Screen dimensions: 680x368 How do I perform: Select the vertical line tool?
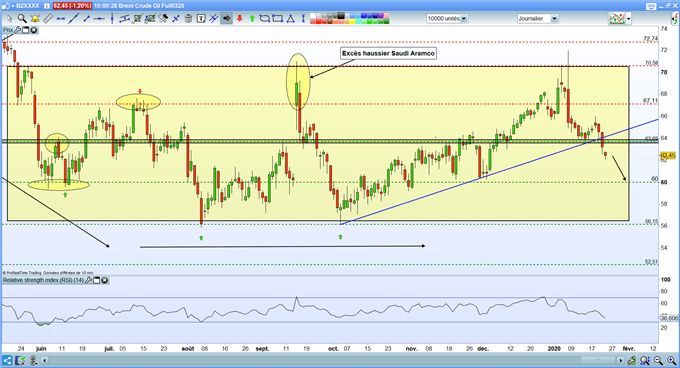click(112, 19)
